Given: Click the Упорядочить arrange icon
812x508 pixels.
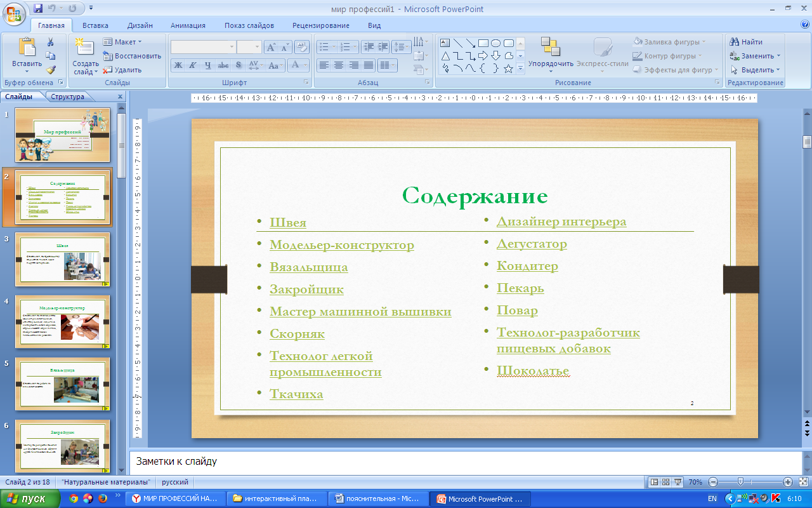Looking at the screenshot, I should click(550, 47).
